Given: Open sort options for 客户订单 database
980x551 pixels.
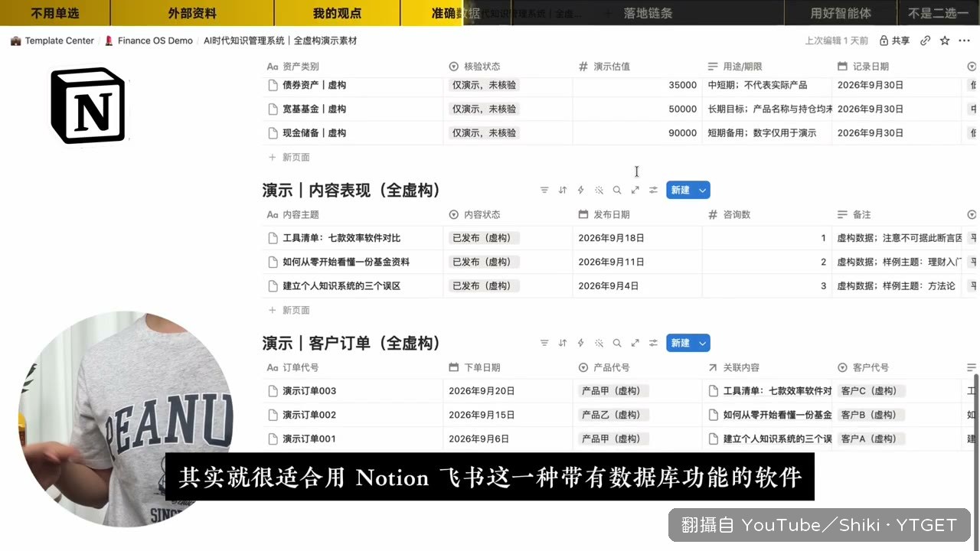Looking at the screenshot, I should [563, 343].
